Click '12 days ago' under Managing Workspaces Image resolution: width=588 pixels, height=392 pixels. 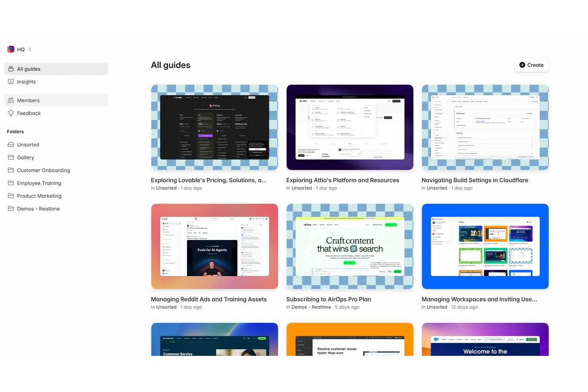coord(464,307)
